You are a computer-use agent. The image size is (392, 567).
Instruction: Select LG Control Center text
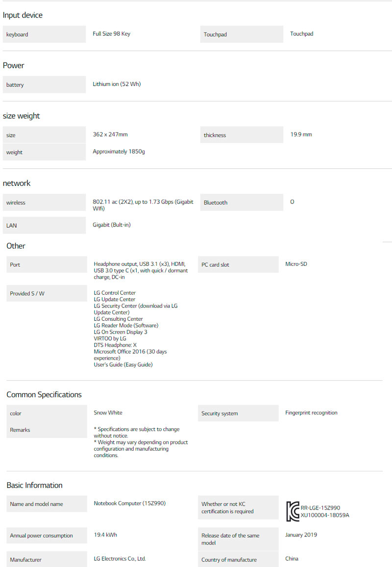[115, 293]
